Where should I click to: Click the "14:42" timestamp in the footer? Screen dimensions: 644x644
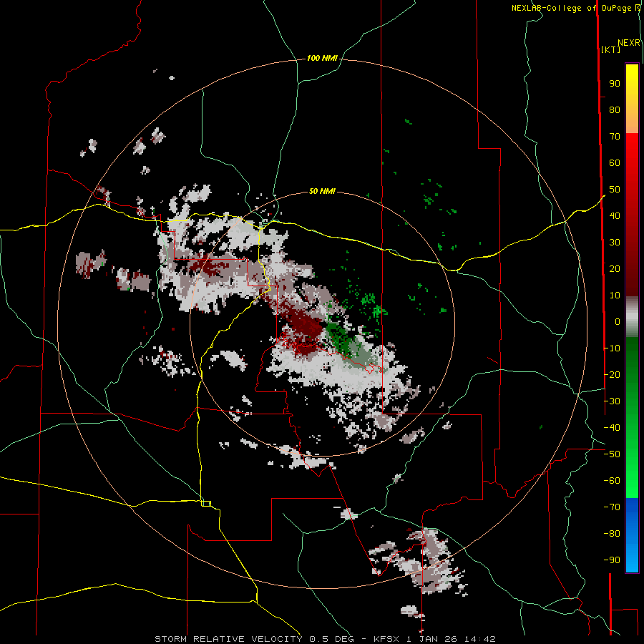(479, 639)
